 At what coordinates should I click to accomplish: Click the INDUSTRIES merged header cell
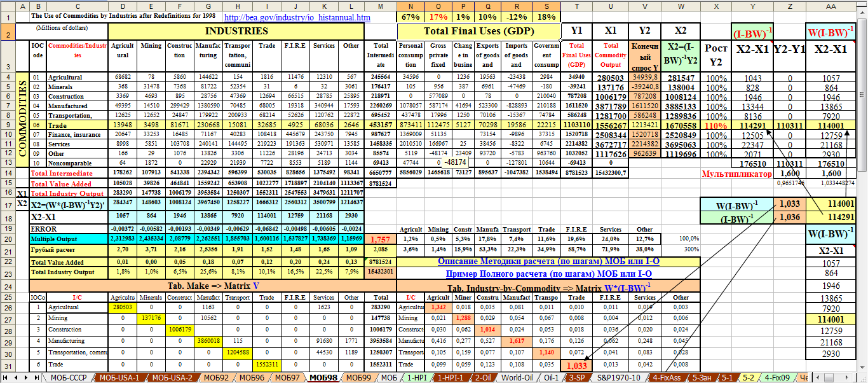point(235,31)
